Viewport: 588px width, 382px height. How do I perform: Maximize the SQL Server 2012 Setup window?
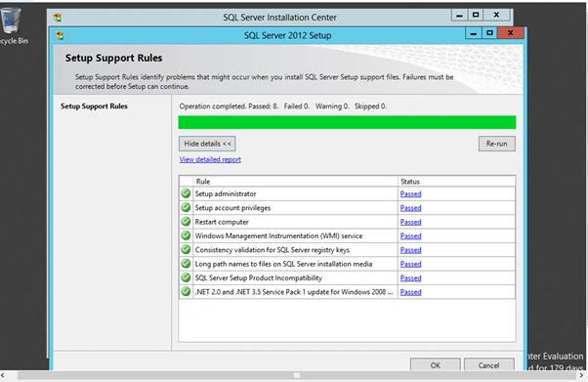pyautogui.click(x=489, y=33)
